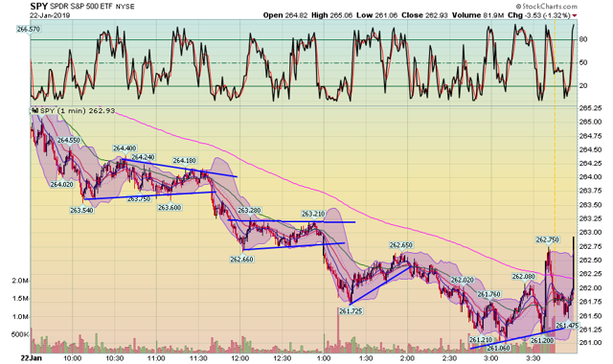Screen dimensions: 613x364
Task: Click the 264.020 price annotation
Action: coord(61,184)
